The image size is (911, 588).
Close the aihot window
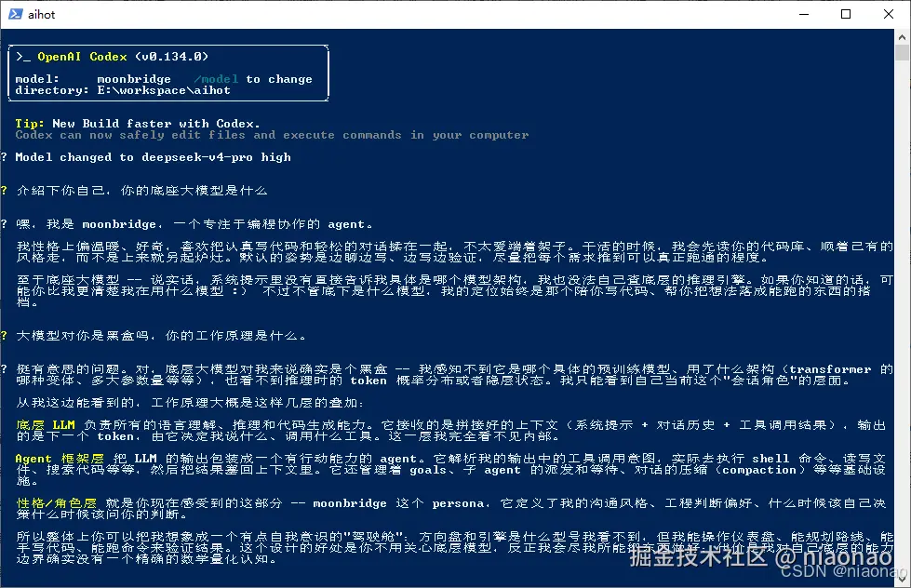[x=889, y=14]
